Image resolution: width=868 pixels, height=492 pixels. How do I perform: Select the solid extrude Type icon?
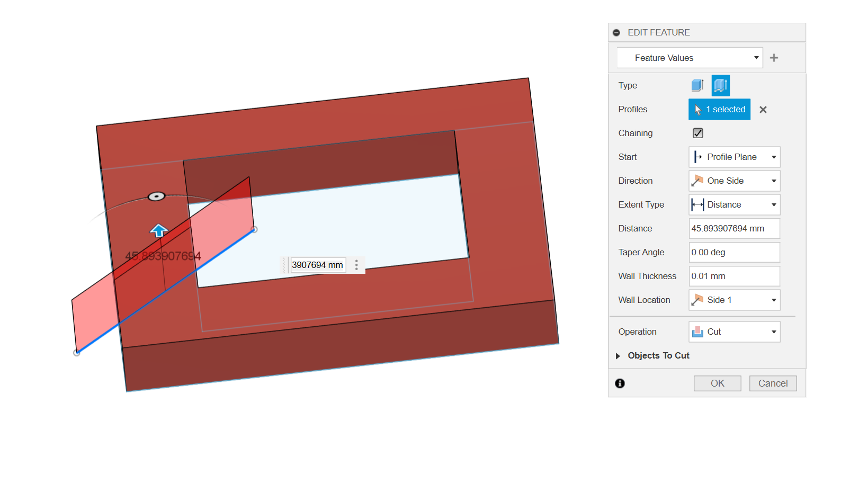coord(696,85)
